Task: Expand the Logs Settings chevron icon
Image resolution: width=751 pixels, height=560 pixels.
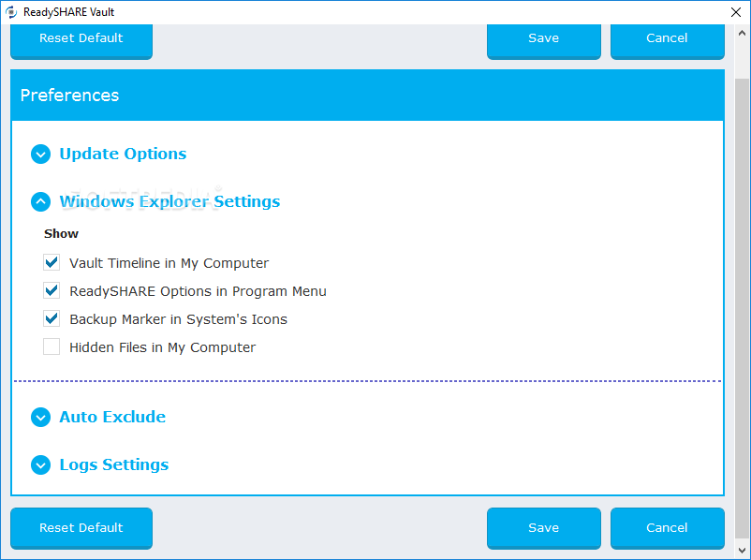Action: pos(40,464)
